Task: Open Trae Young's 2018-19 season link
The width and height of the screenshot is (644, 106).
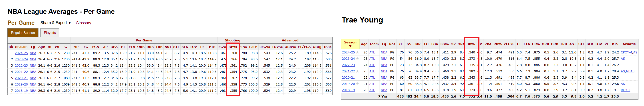Action: tap(348, 90)
